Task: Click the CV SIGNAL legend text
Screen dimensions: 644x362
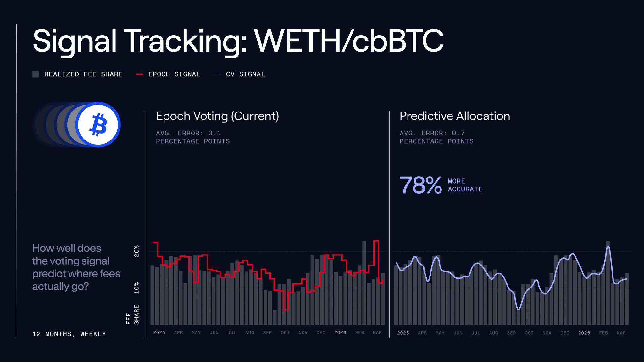Action: 245,74
